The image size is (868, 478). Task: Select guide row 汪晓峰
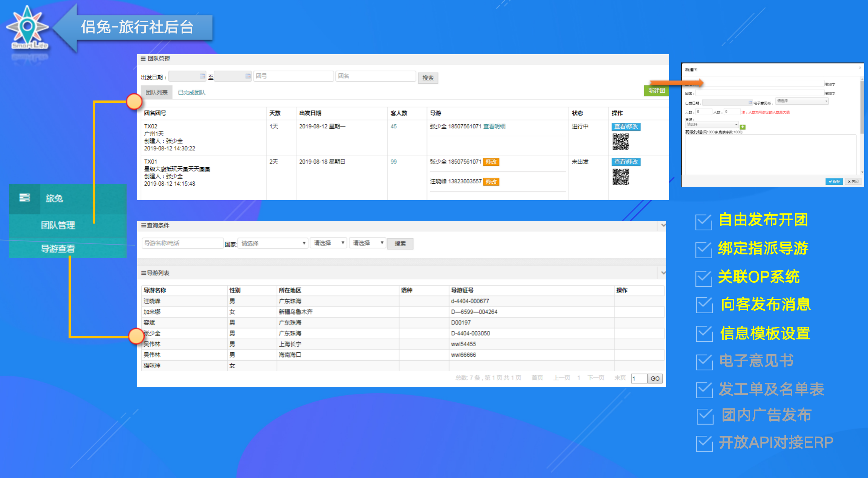click(403, 301)
